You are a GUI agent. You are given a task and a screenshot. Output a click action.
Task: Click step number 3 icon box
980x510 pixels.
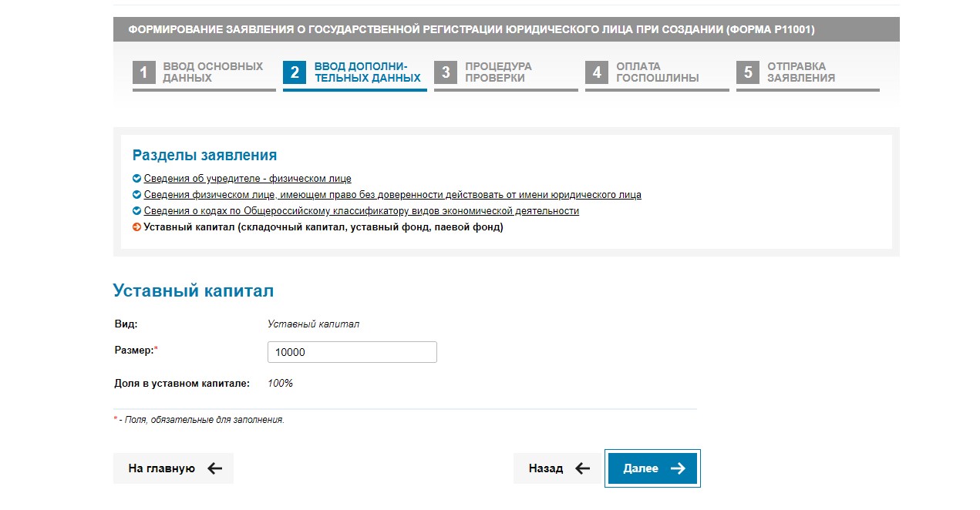[446, 72]
